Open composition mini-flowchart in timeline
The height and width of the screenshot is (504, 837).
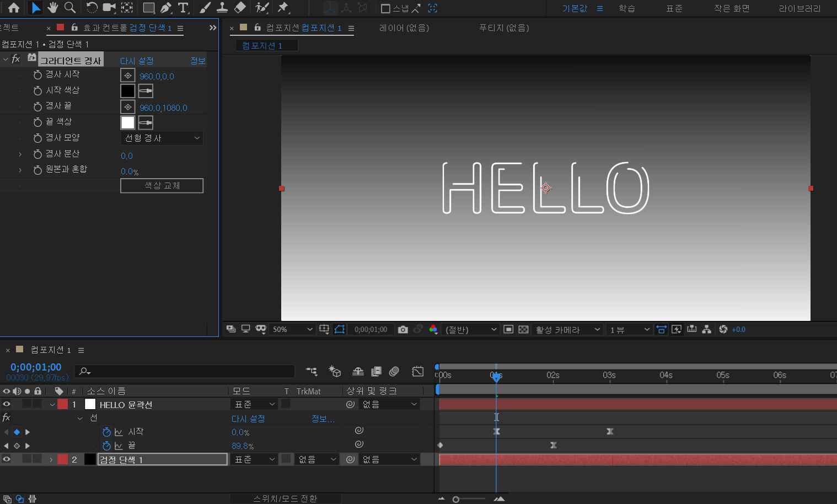coord(312,372)
